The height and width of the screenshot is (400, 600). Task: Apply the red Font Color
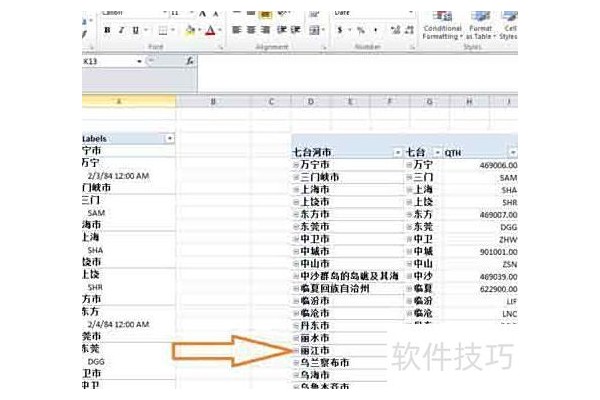tap(210, 30)
